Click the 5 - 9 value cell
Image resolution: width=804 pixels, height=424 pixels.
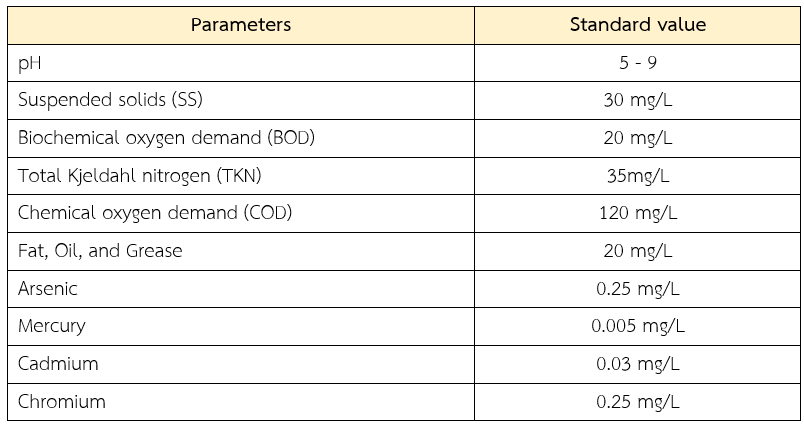(x=637, y=62)
